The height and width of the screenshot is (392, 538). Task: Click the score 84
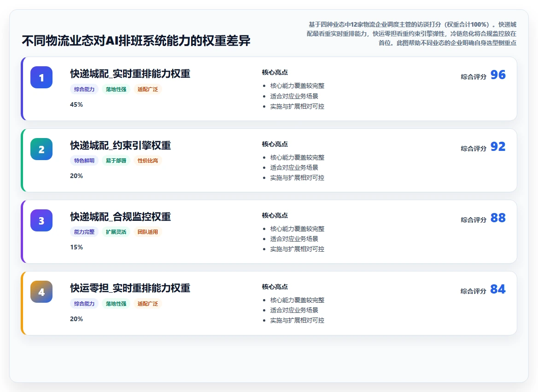pos(498,289)
